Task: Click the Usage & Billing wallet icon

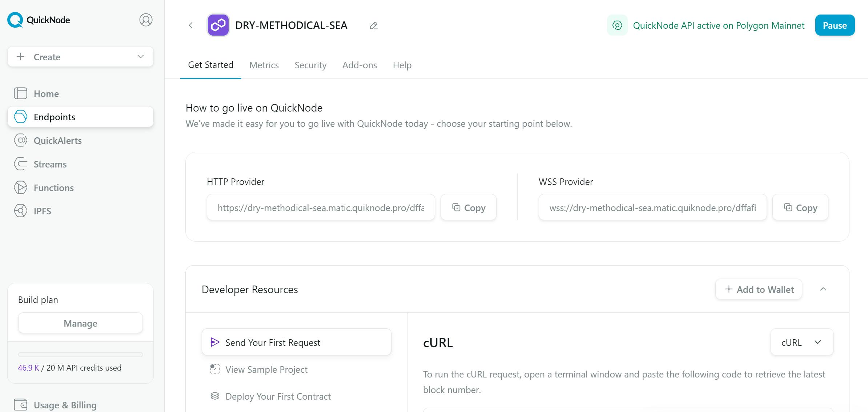Action: (x=20, y=405)
